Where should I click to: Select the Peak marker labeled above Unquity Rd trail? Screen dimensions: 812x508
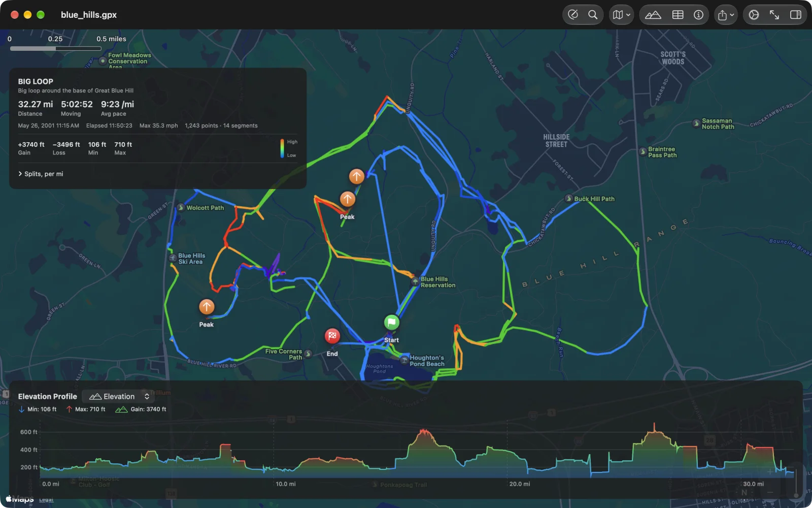click(x=348, y=199)
